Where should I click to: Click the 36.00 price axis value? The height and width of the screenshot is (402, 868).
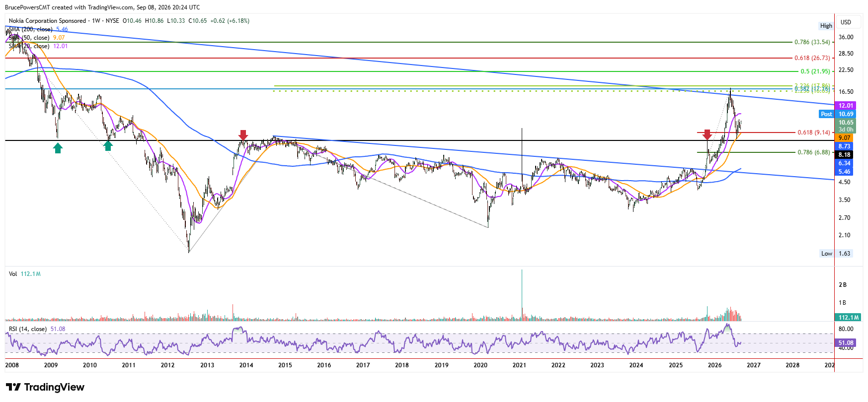pyautogui.click(x=846, y=37)
